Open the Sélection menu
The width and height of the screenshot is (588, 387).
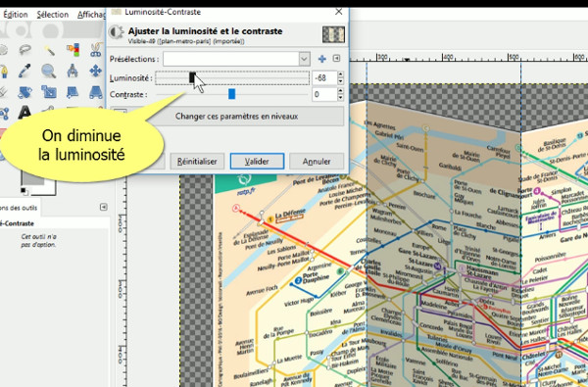53,15
